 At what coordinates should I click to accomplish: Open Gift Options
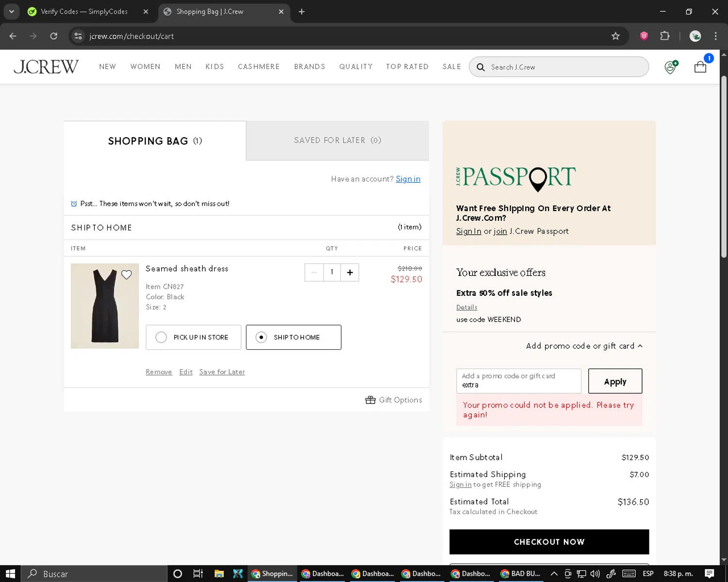(394, 400)
